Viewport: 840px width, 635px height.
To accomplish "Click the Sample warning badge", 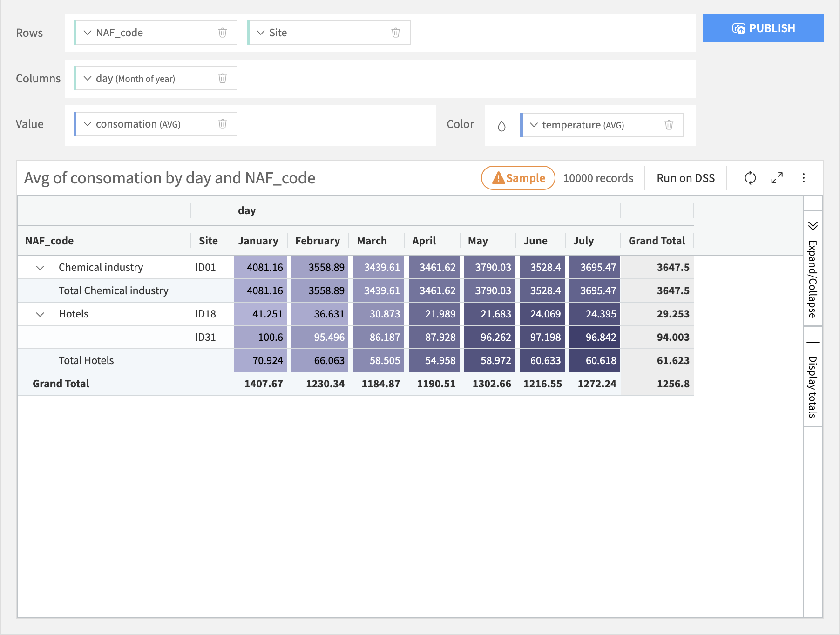I will pyautogui.click(x=518, y=178).
